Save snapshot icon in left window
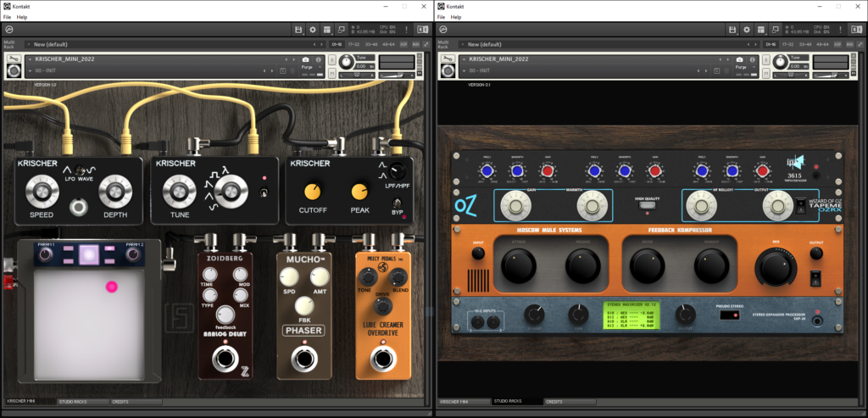The width and height of the screenshot is (868, 418). (x=283, y=71)
